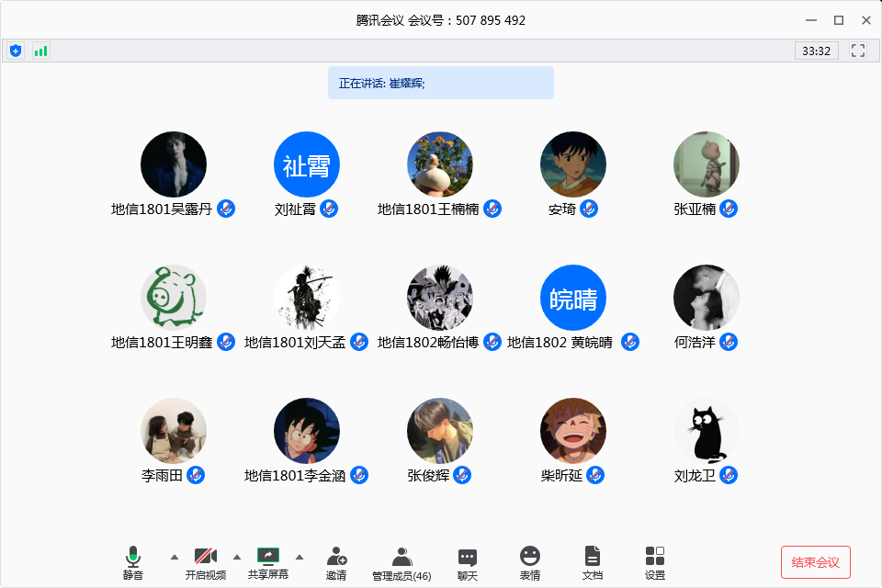882x588 pixels.
Task: Click the security shield icon
Action: 16,51
